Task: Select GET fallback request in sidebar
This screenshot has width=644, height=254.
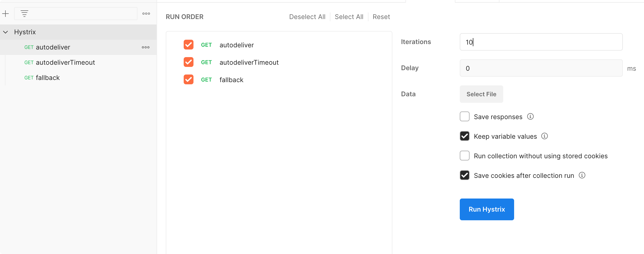Action: pyautogui.click(x=78, y=78)
